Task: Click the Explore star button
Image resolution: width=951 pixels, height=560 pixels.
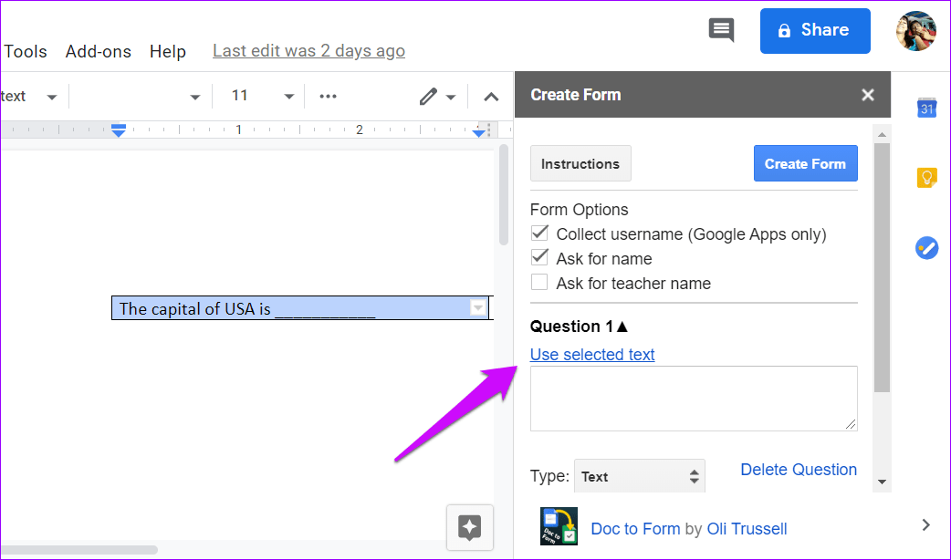Action: pyautogui.click(x=470, y=527)
